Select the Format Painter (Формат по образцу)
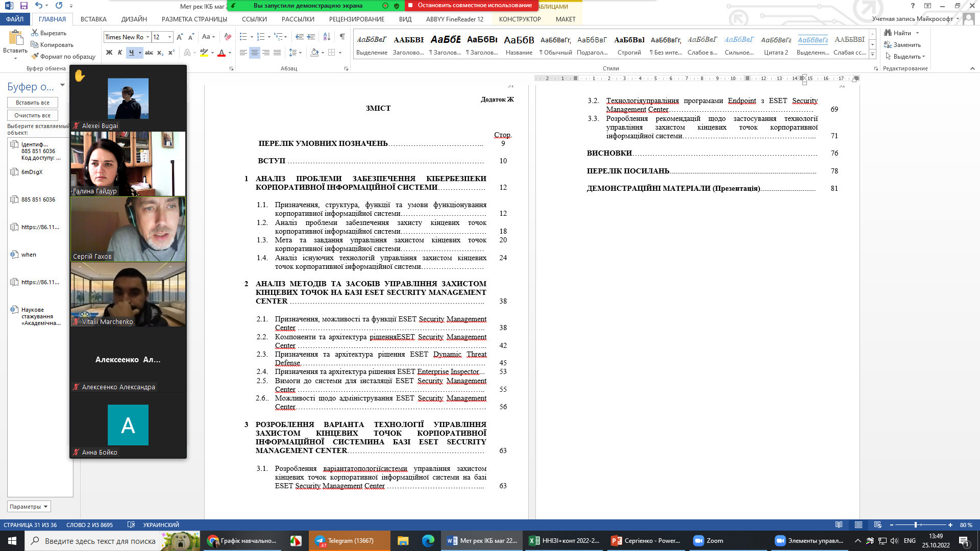Viewport: 980px width, 551px height. (63, 56)
